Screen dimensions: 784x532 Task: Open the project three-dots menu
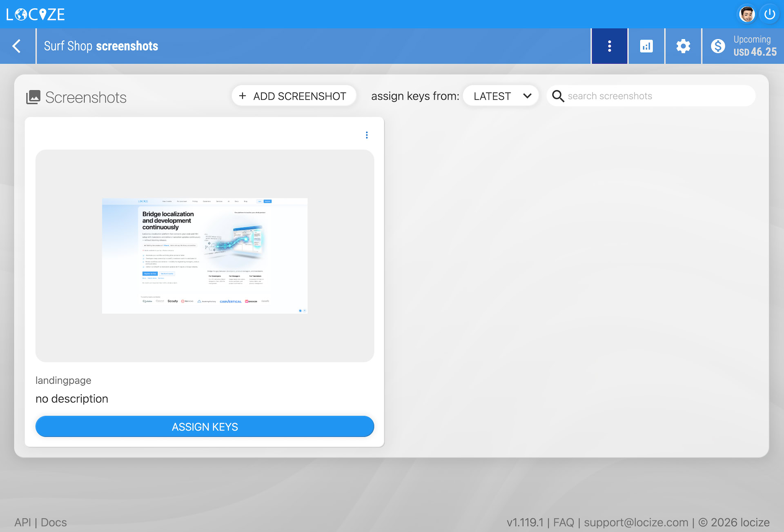(609, 46)
